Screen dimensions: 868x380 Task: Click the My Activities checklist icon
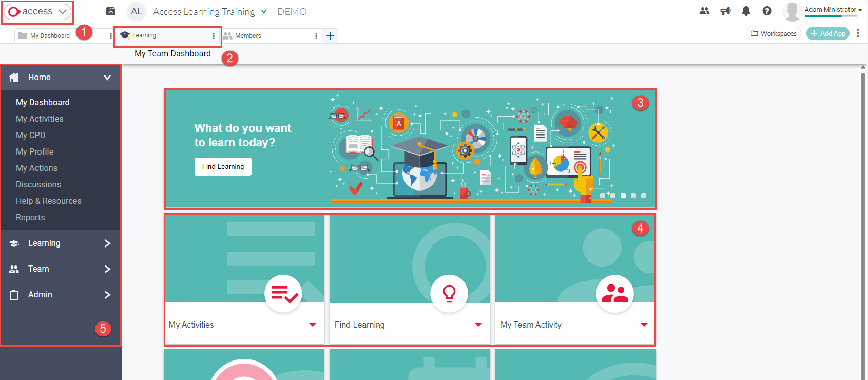(283, 294)
